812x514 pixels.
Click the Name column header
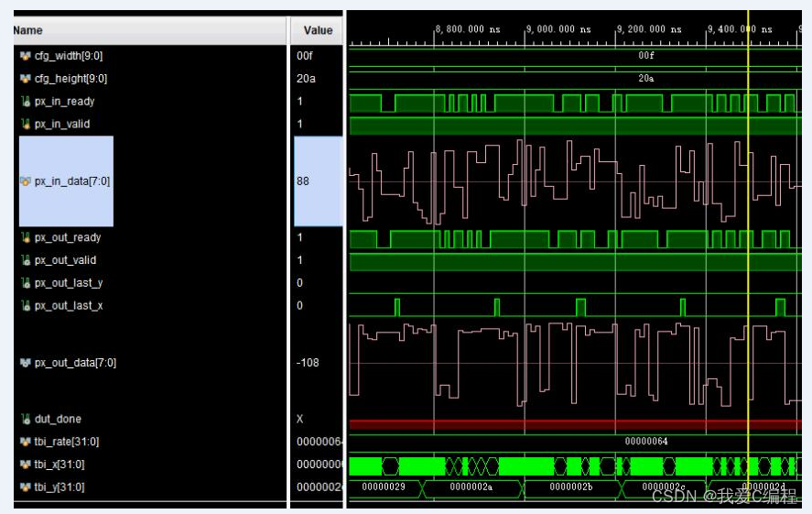pyautogui.click(x=27, y=30)
